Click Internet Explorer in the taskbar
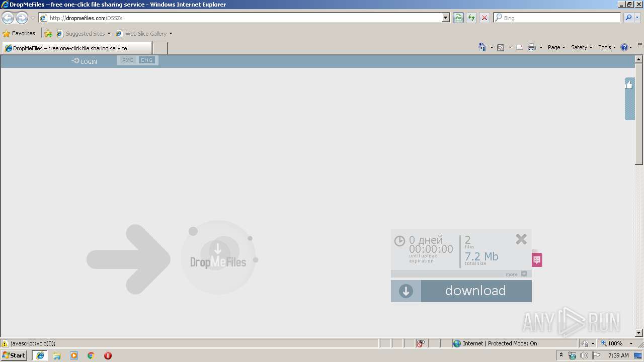 (40, 355)
